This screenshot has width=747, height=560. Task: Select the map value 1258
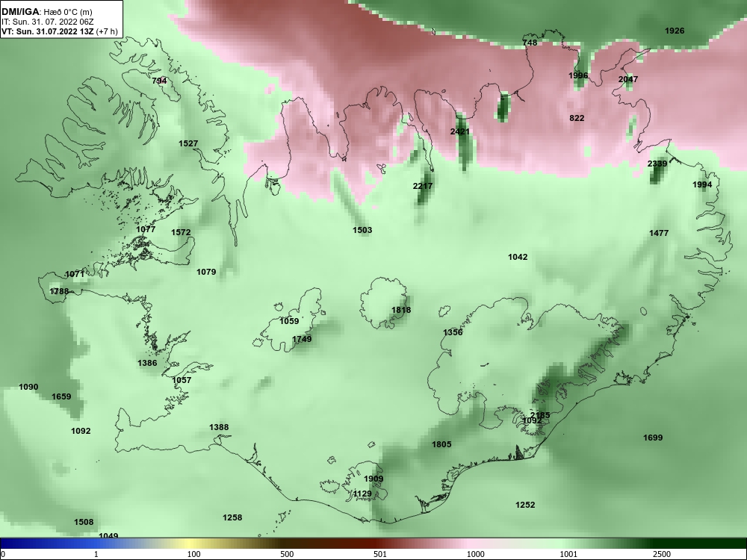[x=232, y=517]
